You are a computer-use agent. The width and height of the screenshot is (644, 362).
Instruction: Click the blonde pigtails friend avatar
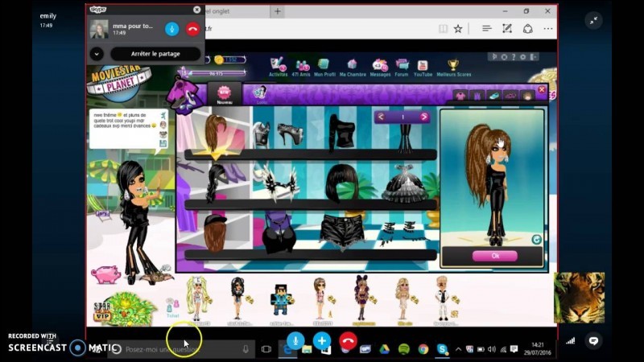[198, 299]
